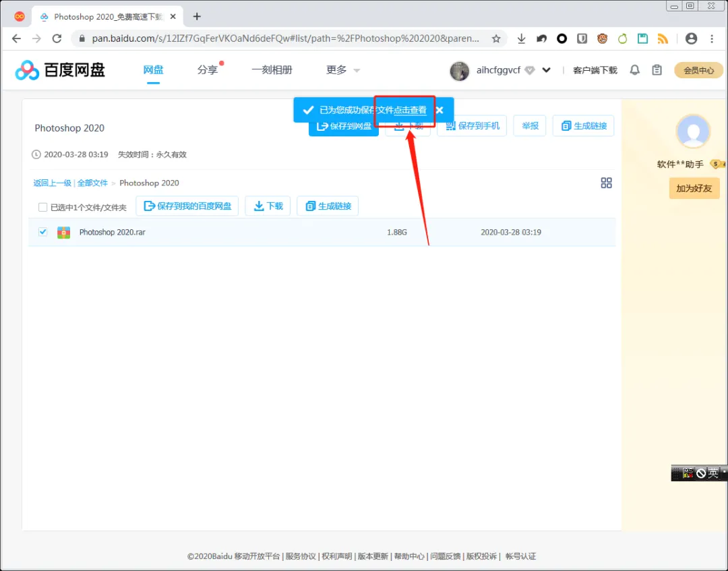Image resolution: width=728 pixels, height=571 pixels.
Task: Open the 服务协议 footer link
Action: point(301,556)
